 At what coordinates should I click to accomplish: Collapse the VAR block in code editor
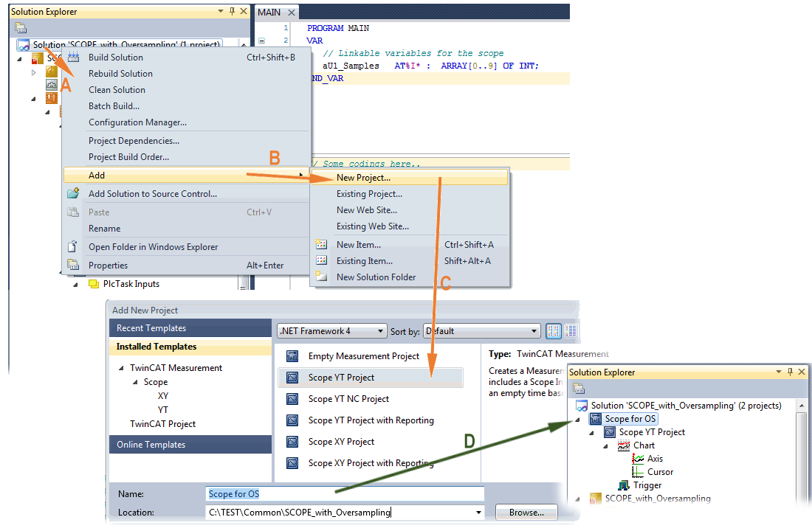point(261,41)
